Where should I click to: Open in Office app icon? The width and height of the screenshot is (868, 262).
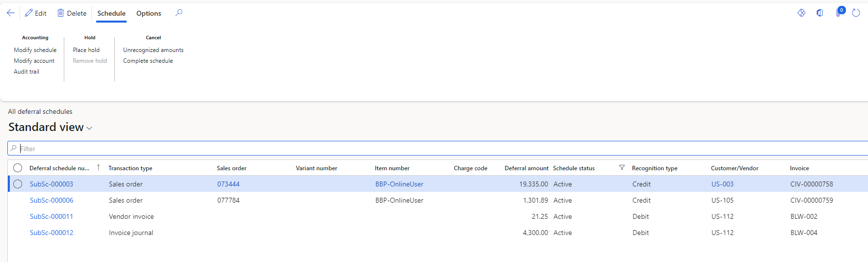[820, 13]
